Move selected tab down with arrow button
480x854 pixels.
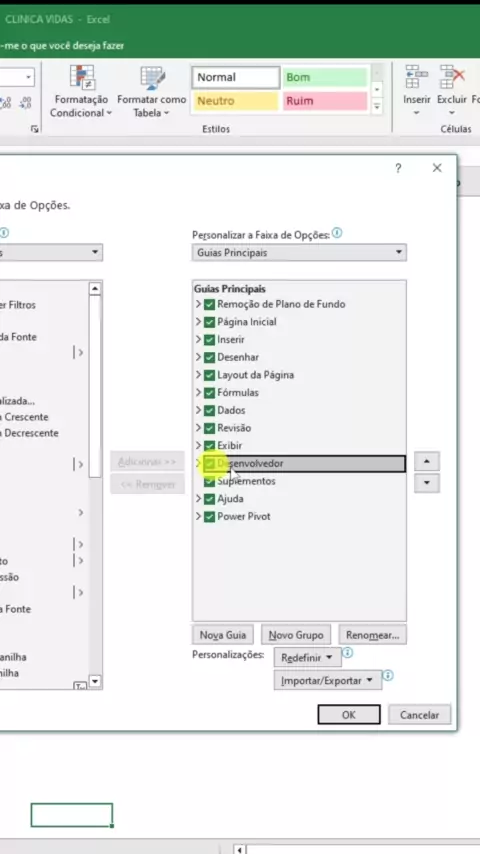pos(427,483)
